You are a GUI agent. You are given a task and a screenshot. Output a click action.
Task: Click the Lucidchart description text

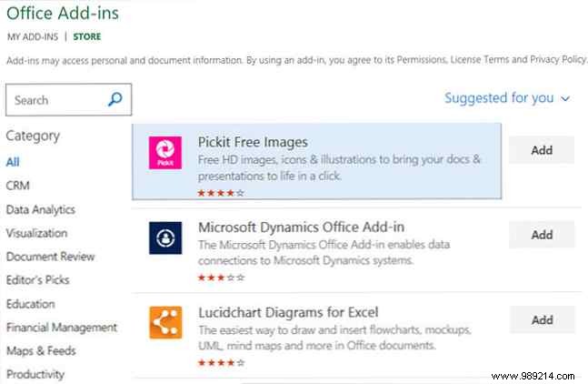coord(334,338)
